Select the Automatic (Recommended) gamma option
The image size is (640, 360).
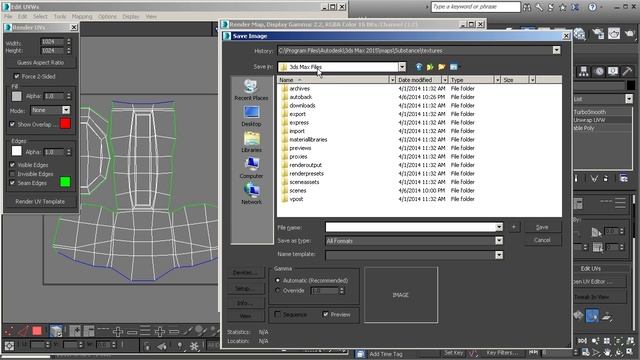278,280
